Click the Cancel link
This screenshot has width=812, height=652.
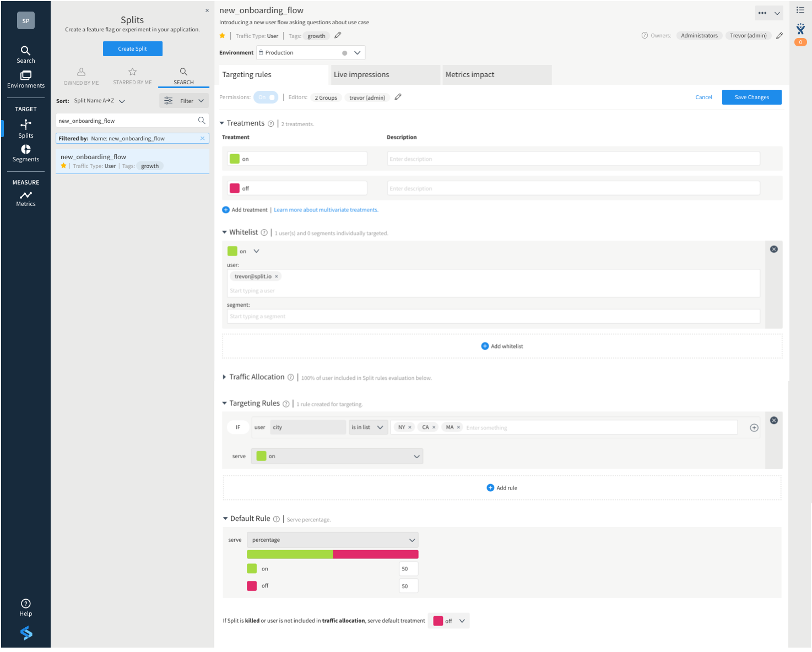coord(703,97)
